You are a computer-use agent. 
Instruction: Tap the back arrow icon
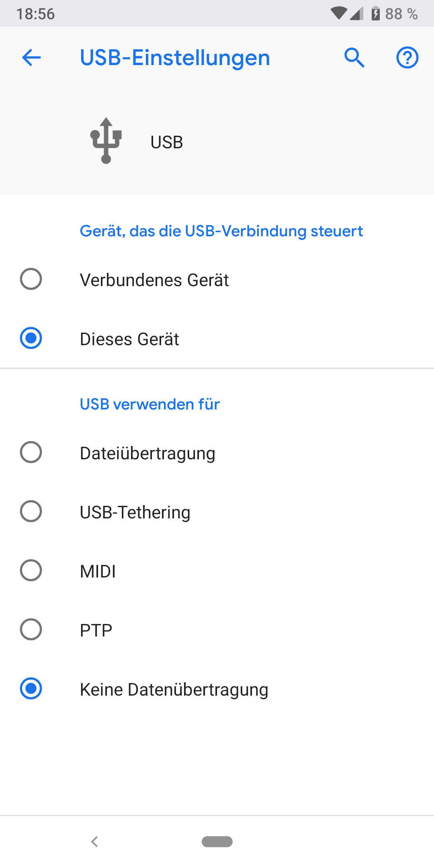31,57
